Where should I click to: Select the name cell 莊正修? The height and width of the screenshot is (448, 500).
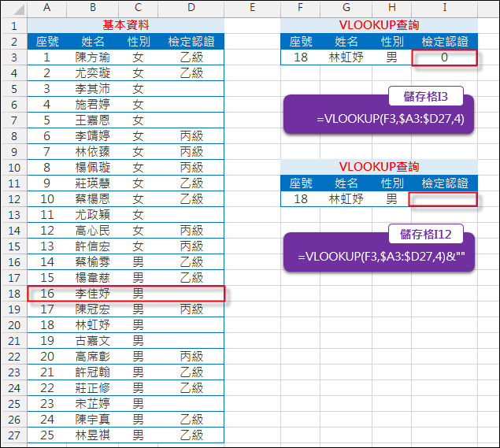(92, 388)
